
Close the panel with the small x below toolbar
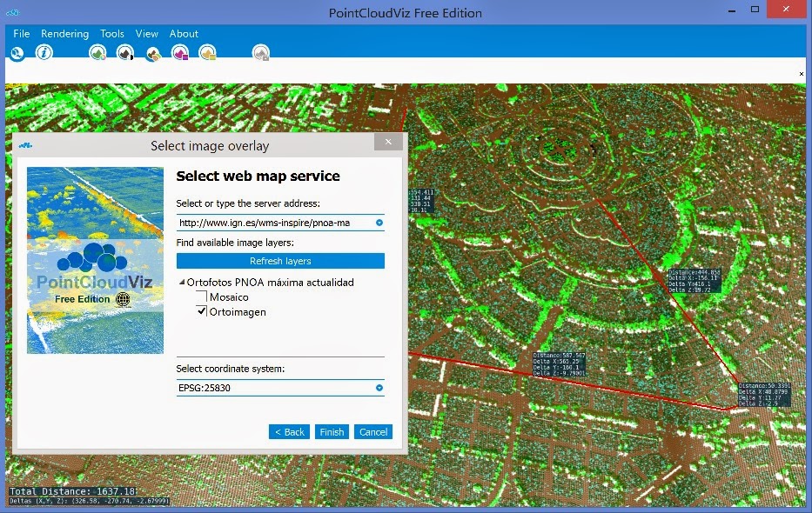[802, 74]
